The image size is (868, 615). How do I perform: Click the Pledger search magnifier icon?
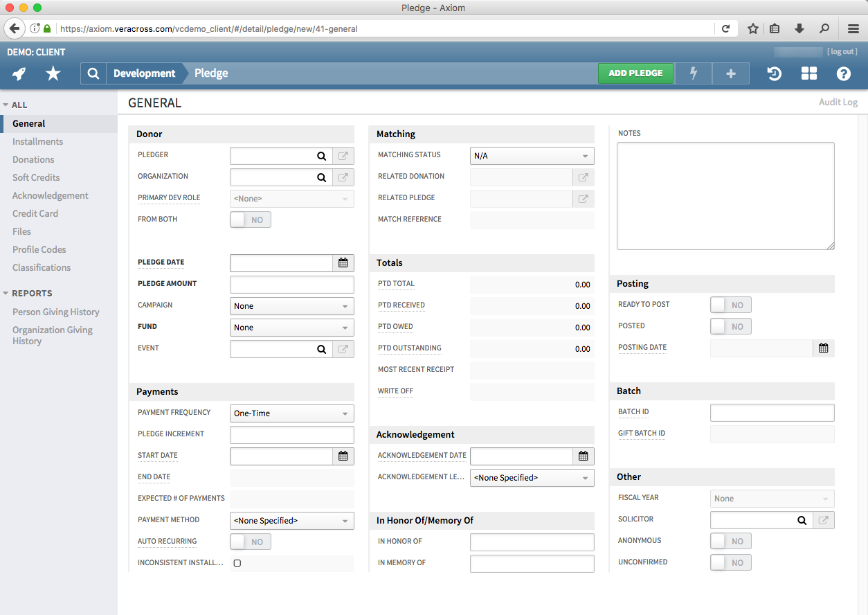pos(321,157)
